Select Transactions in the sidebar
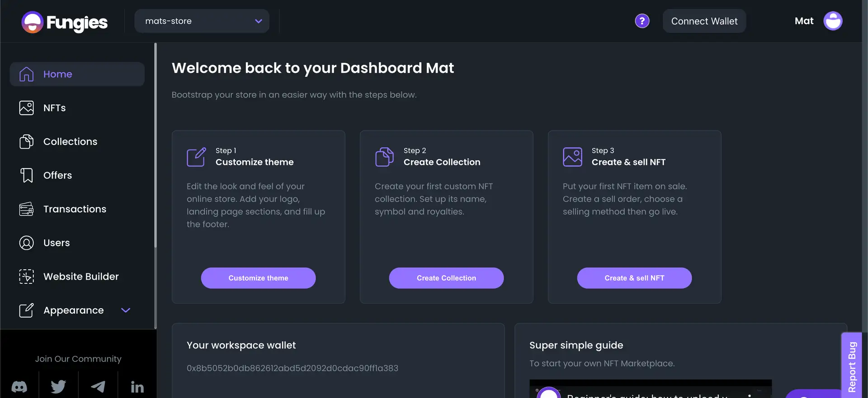The width and height of the screenshot is (868, 398). point(75,209)
